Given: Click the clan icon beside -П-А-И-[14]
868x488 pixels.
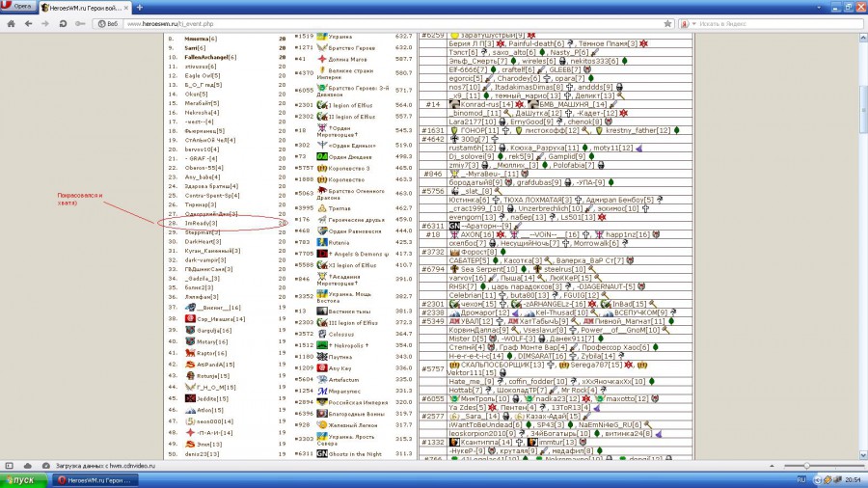Looking at the screenshot, I should coord(190,433).
